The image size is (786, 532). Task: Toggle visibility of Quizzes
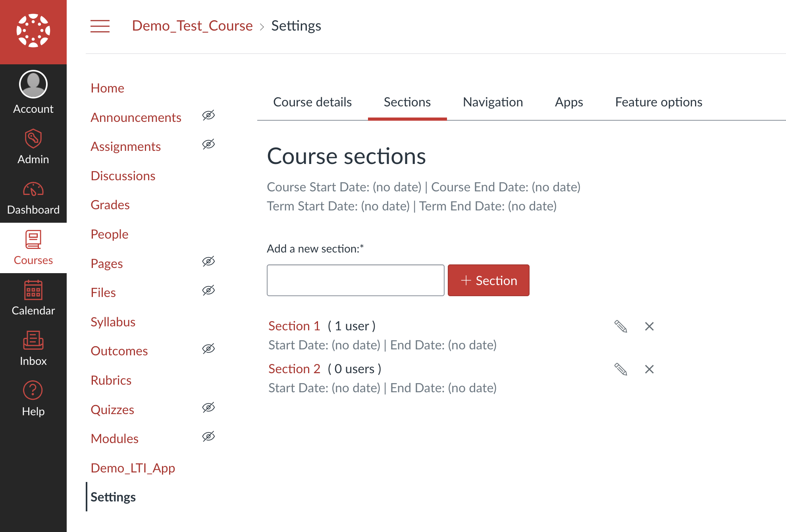pos(208,407)
